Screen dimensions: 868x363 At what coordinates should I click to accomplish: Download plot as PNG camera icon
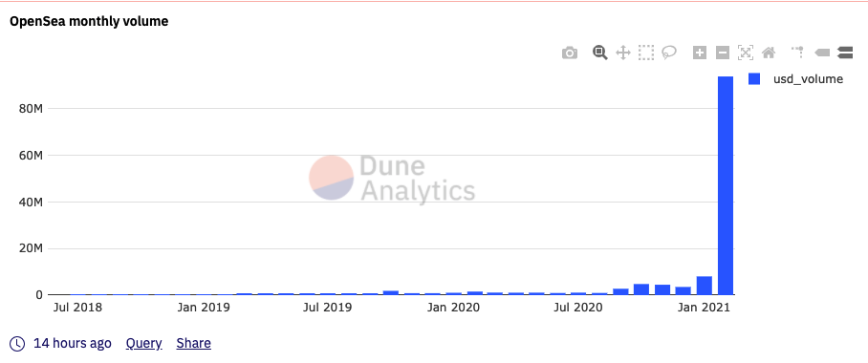tap(569, 53)
